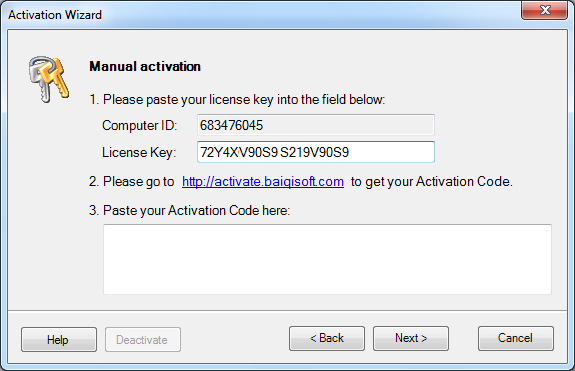575x371 pixels.
Task: Close the Activation Wizard with the X button
Action: [545, 10]
